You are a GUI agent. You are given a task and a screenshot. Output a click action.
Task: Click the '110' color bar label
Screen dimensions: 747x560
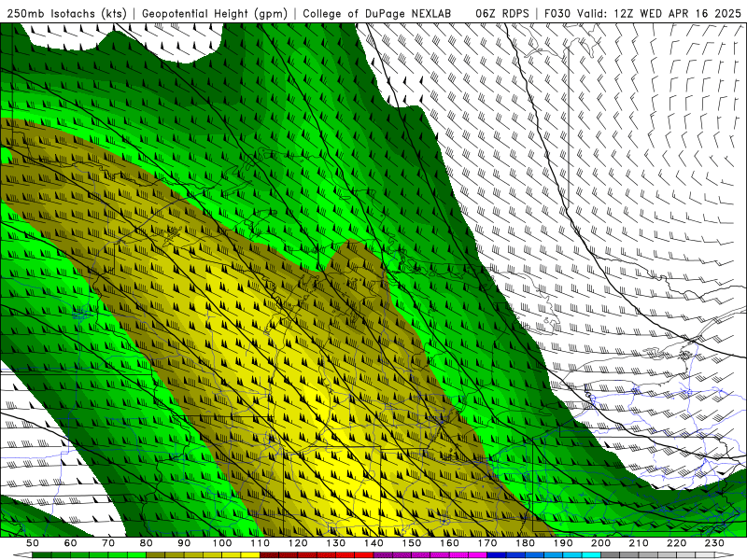click(x=260, y=543)
